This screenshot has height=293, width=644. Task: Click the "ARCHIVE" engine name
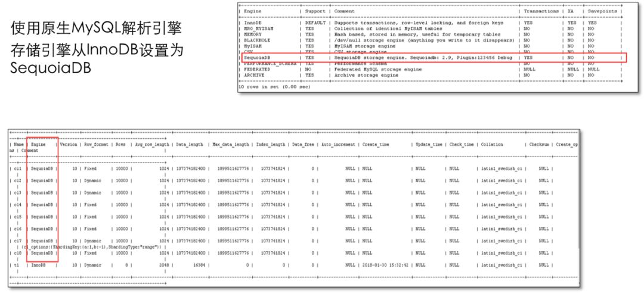click(254, 75)
